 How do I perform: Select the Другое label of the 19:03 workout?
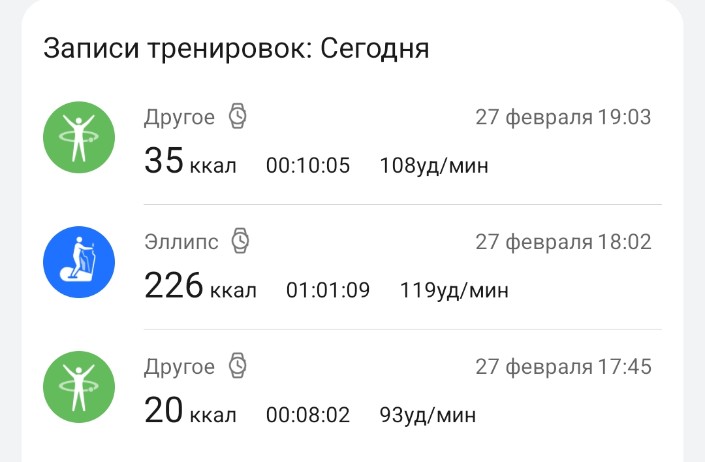(x=179, y=117)
